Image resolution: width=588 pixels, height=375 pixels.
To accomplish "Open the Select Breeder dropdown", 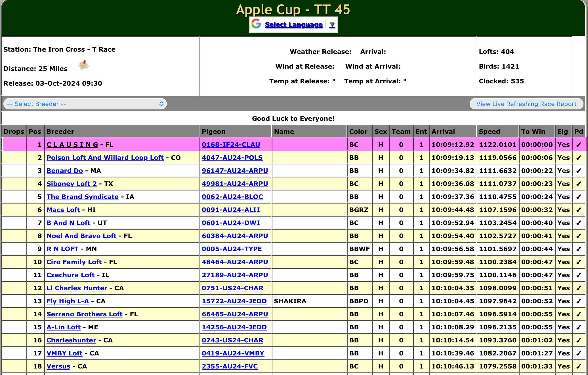I will [x=85, y=104].
